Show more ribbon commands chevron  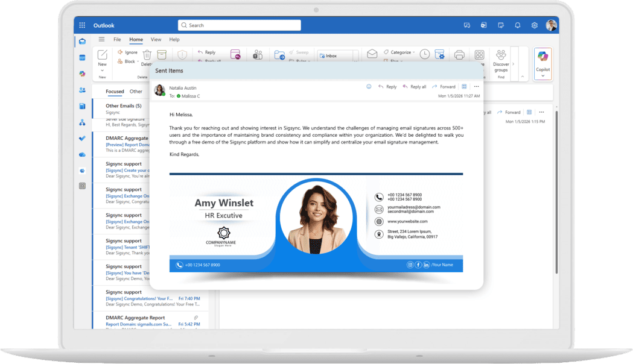pos(513,64)
